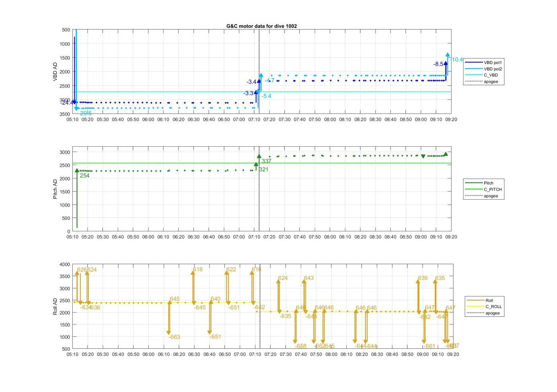Click the roll arrowhead beside the 639 label

click(x=418, y=281)
